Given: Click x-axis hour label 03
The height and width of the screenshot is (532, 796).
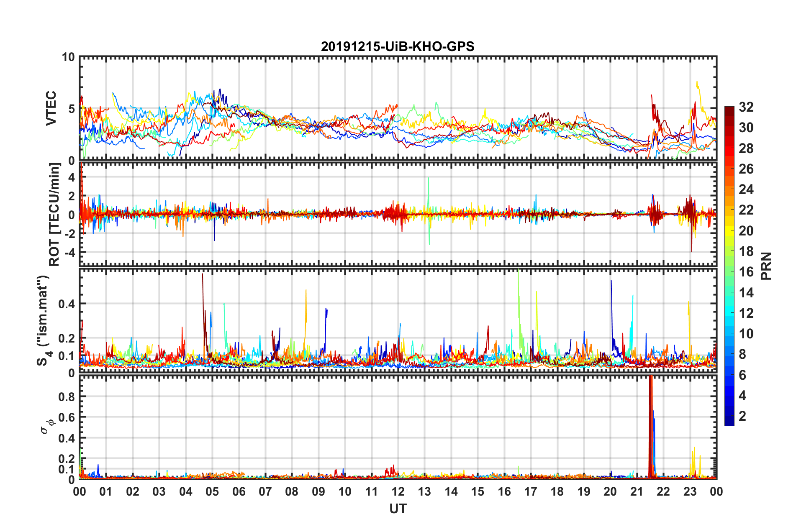Looking at the screenshot, I should click(x=159, y=491).
